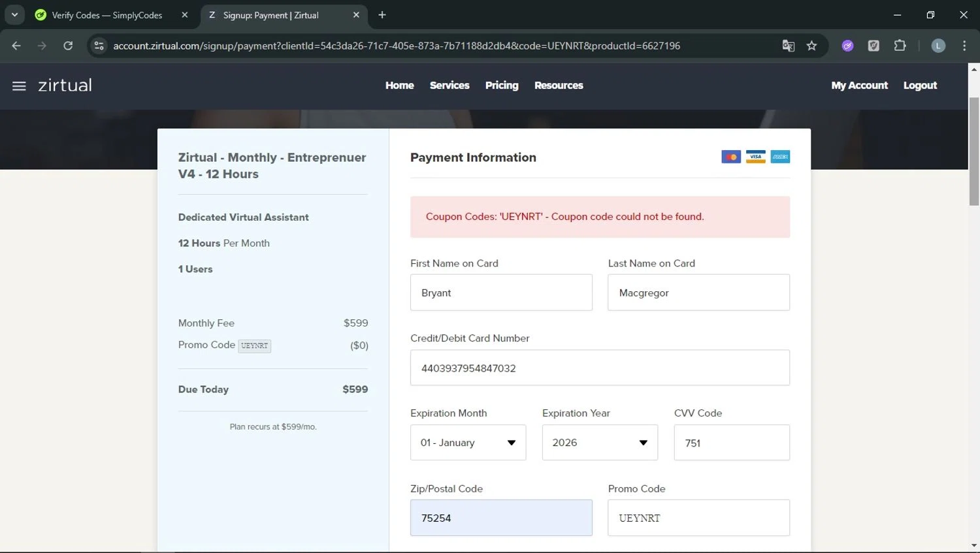Open the Extensions puzzle icon
This screenshot has width=980, height=553.
tap(900, 46)
